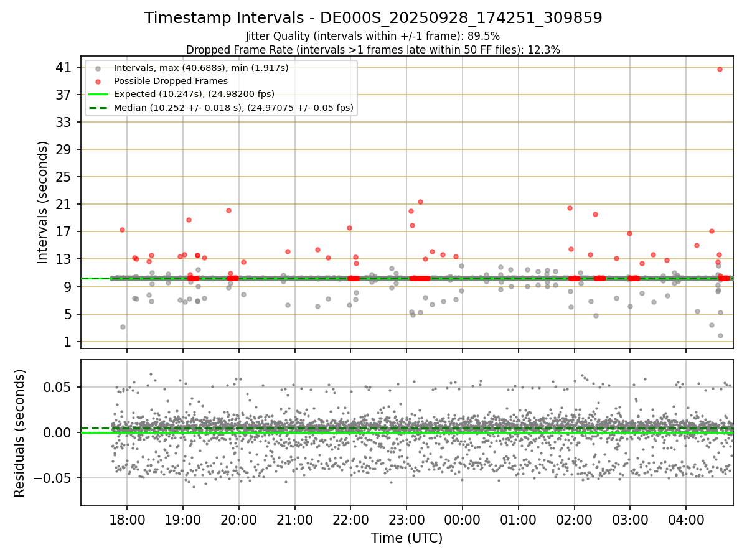
Task: Select legend entry 'Intervals, max (40.688s), min (1.917s)'
Action: 201,67
